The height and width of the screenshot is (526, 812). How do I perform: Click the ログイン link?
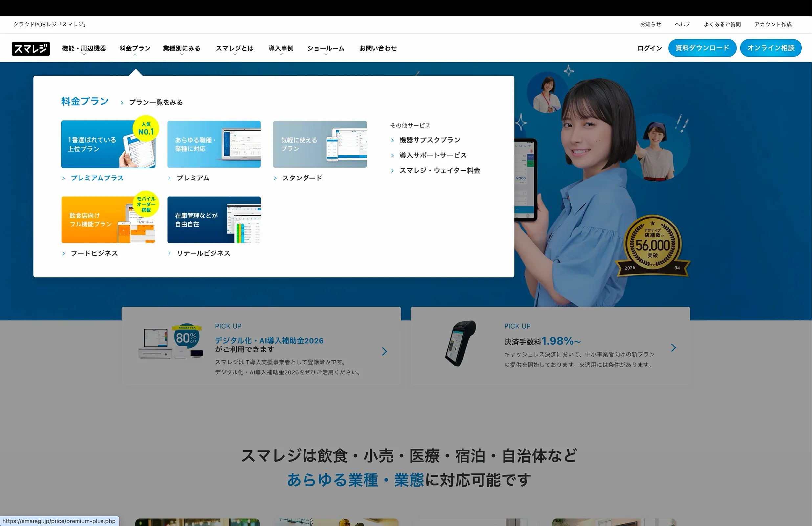coord(649,49)
